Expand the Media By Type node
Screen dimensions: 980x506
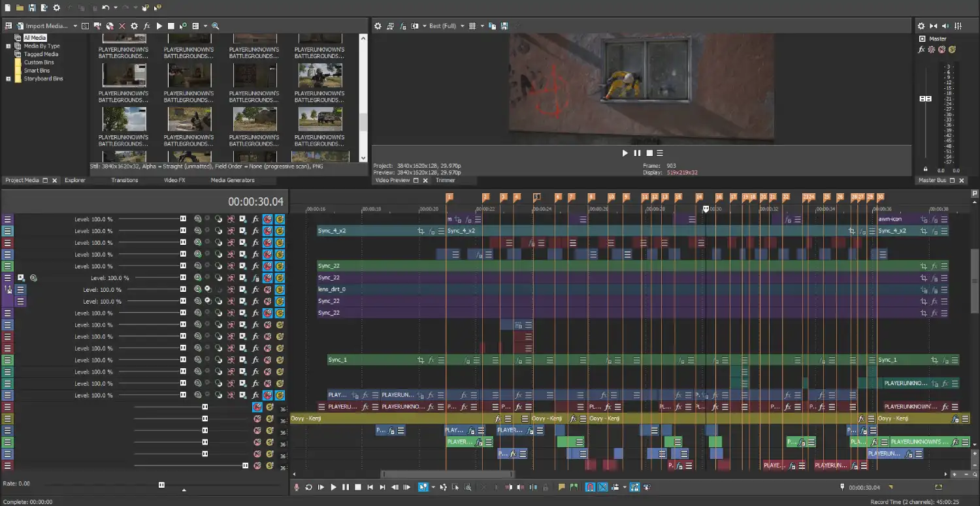click(8, 46)
